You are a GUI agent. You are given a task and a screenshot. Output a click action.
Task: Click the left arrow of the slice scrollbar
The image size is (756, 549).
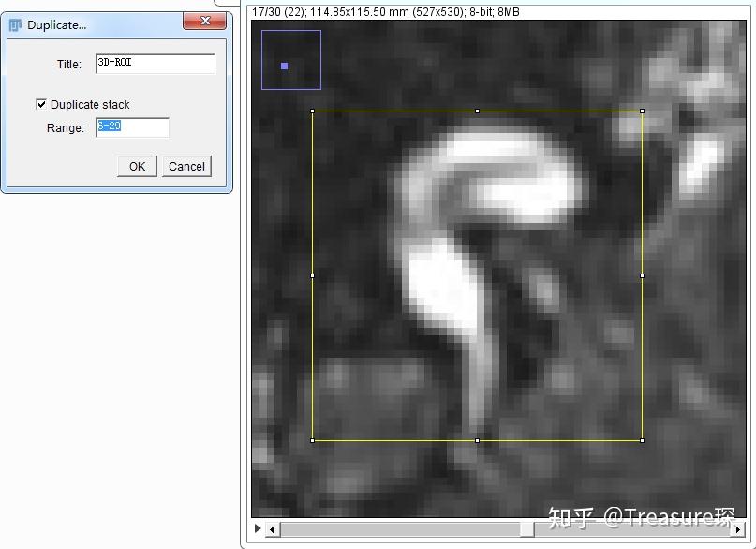tap(272, 529)
